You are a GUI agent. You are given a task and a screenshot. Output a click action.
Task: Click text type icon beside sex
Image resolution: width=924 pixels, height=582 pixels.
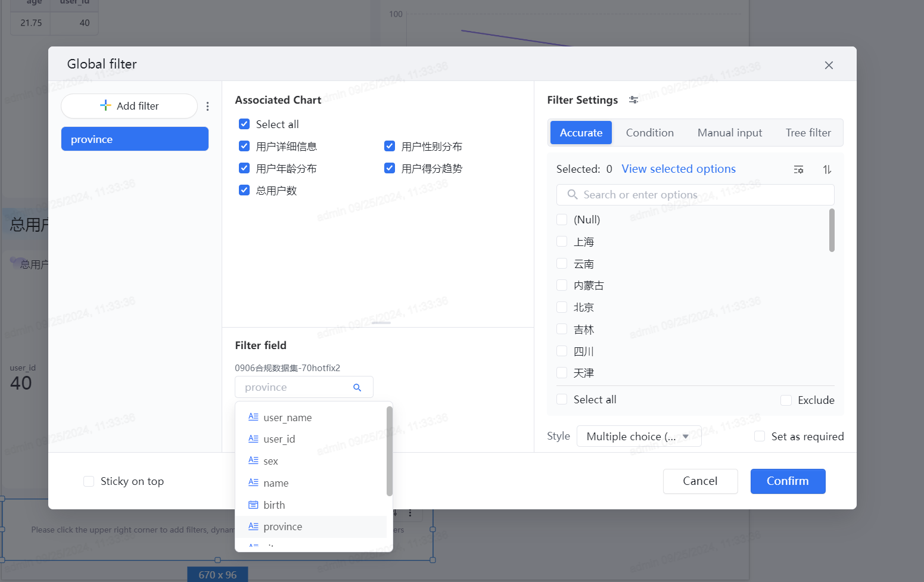tap(253, 460)
